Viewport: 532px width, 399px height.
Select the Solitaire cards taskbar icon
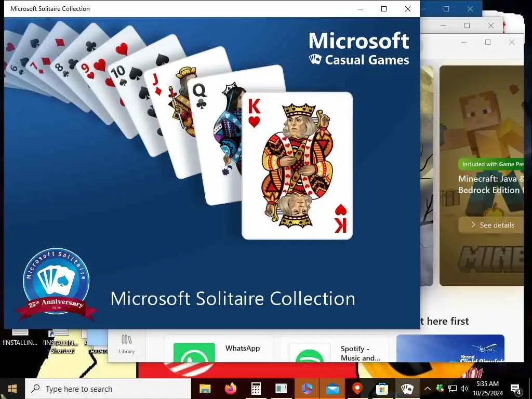click(407, 389)
